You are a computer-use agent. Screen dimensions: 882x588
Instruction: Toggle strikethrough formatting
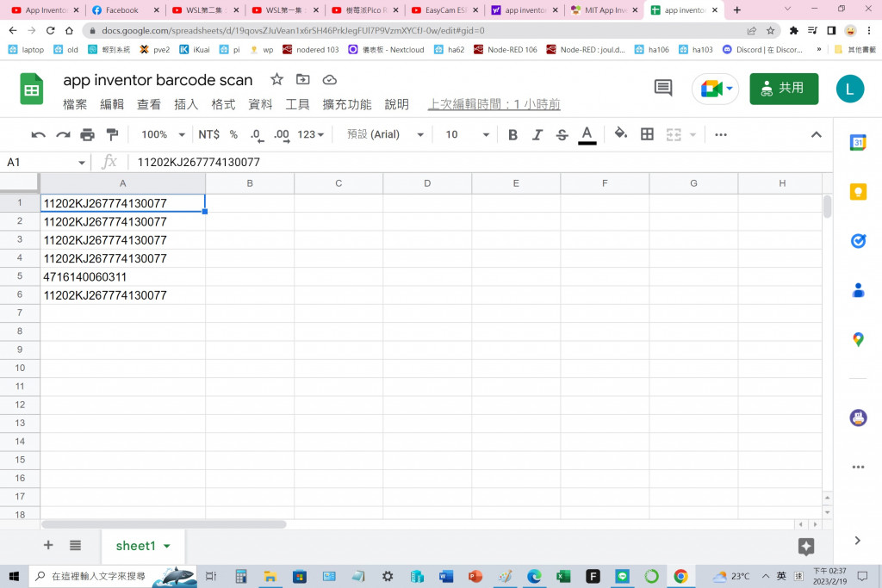click(x=562, y=135)
